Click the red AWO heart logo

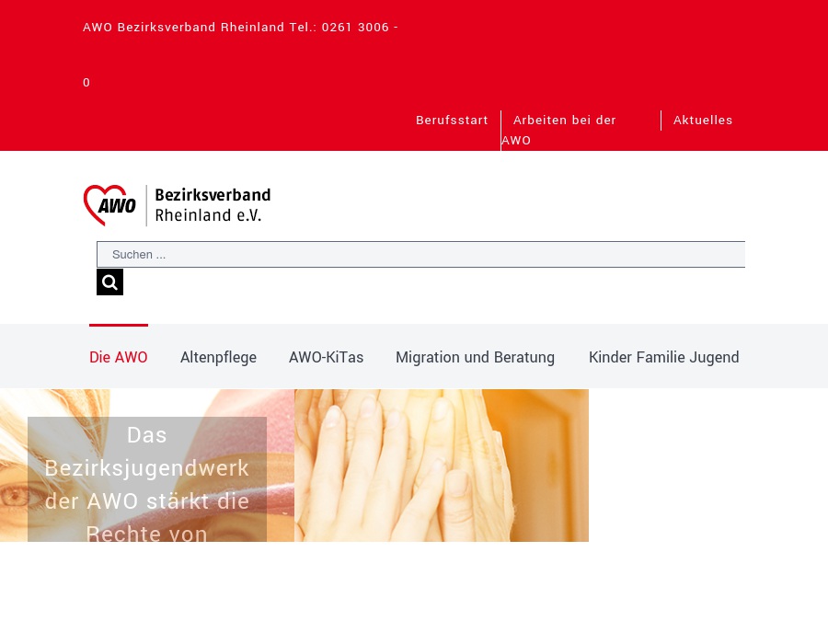[109, 205]
